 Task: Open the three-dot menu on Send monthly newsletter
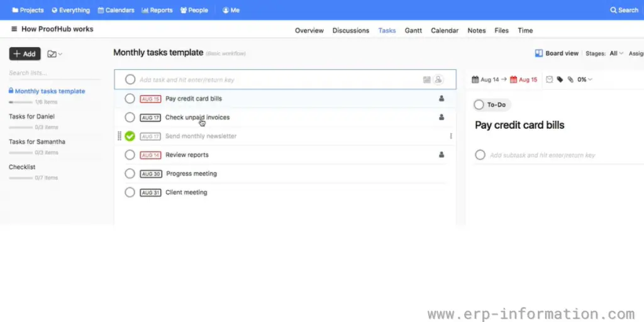pos(450,136)
